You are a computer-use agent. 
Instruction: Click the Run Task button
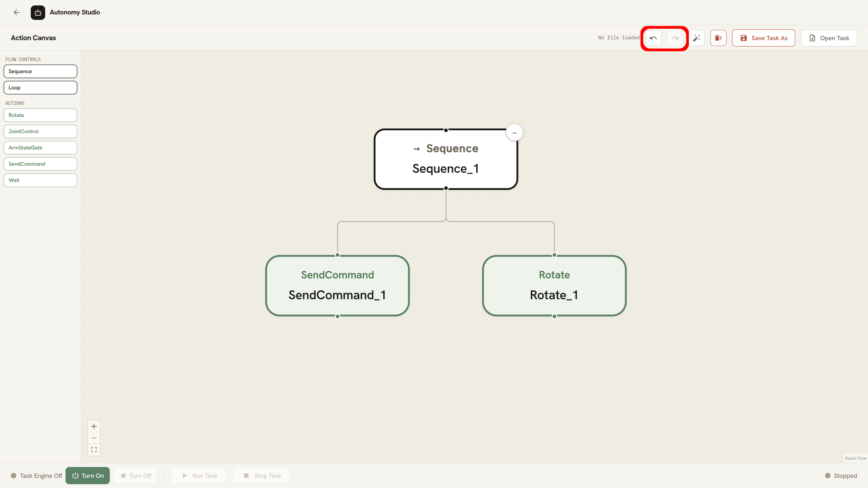click(198, 476)
